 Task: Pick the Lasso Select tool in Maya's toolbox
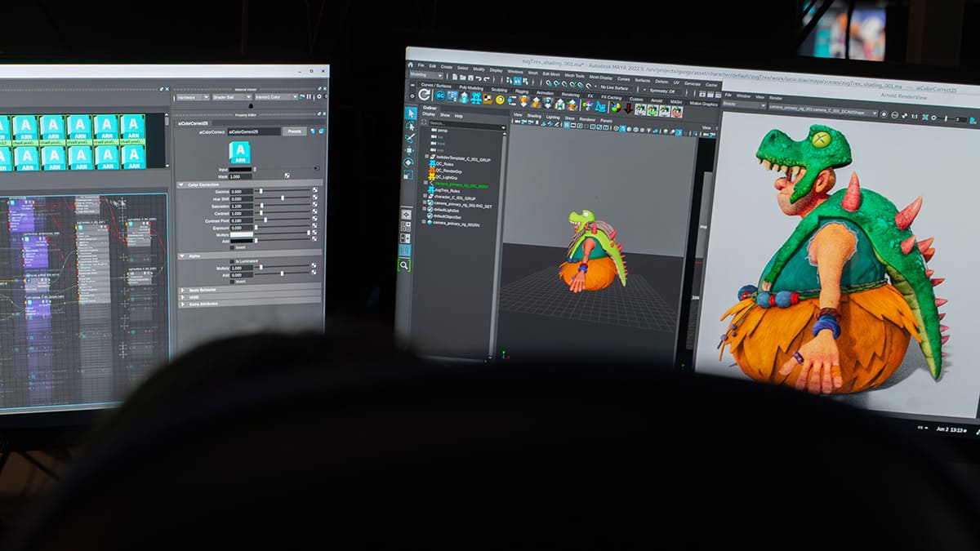[x=411, y=127]
